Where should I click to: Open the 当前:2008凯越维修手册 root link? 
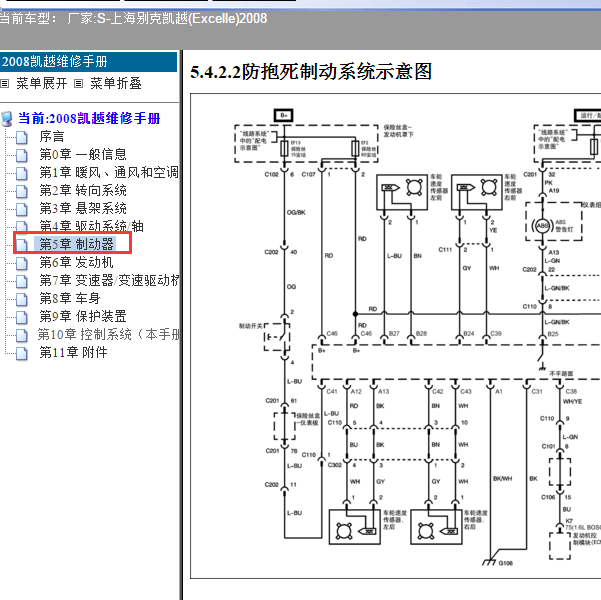tap(89, 118)
